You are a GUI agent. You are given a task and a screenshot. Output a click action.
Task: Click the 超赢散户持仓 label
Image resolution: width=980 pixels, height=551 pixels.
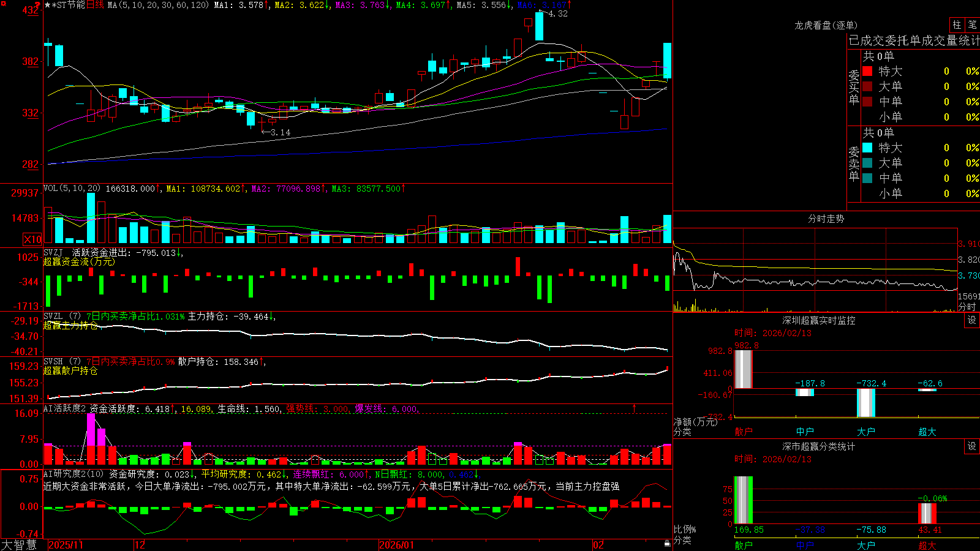(70, 370)
